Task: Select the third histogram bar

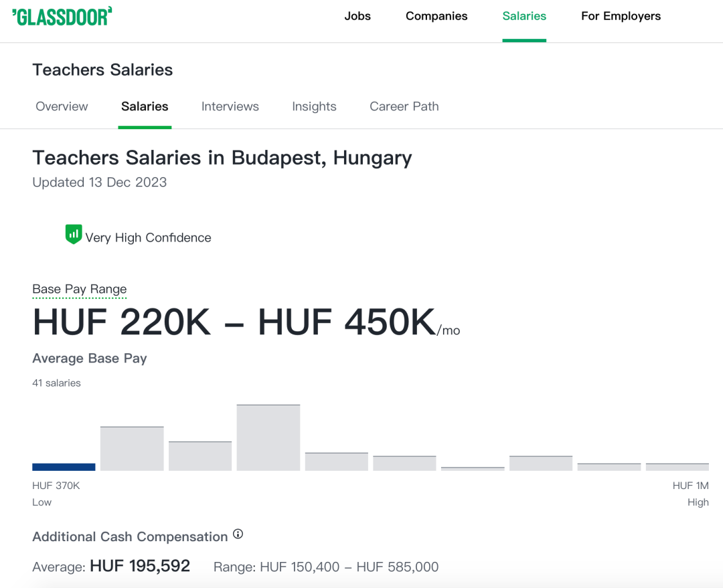Action: pos(200,456)
